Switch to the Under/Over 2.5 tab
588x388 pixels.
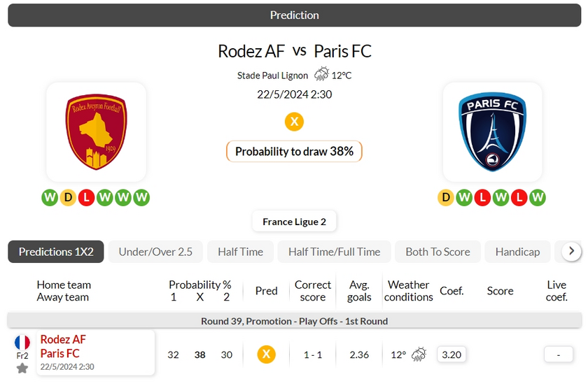coord(155,252)
